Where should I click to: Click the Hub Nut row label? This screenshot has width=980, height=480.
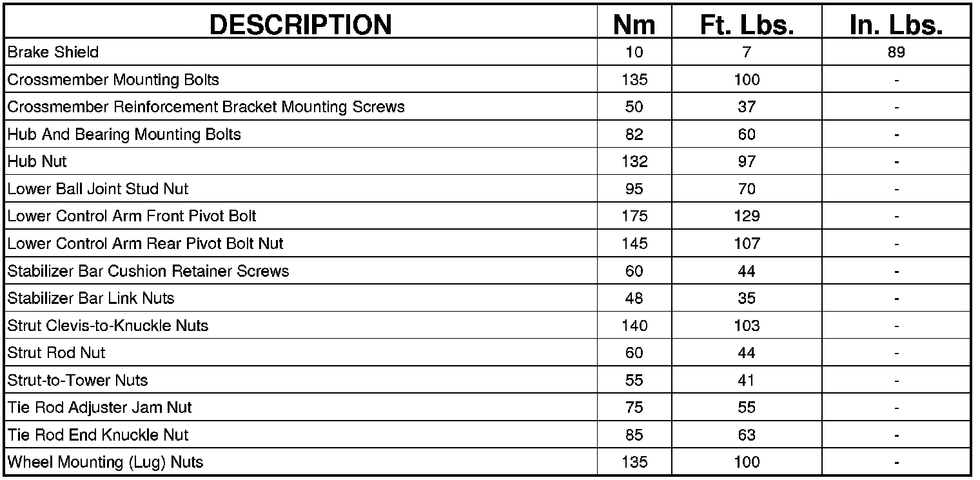pos(37,161)
